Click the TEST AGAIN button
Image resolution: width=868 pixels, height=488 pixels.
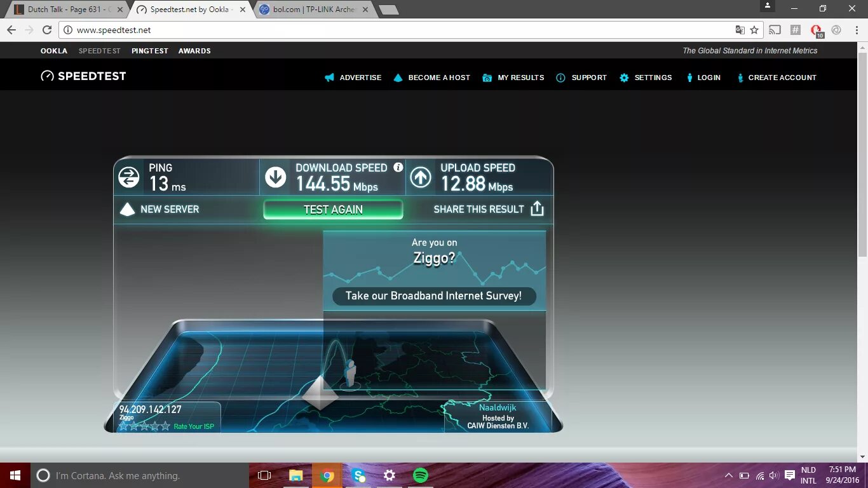pos(333,210)
